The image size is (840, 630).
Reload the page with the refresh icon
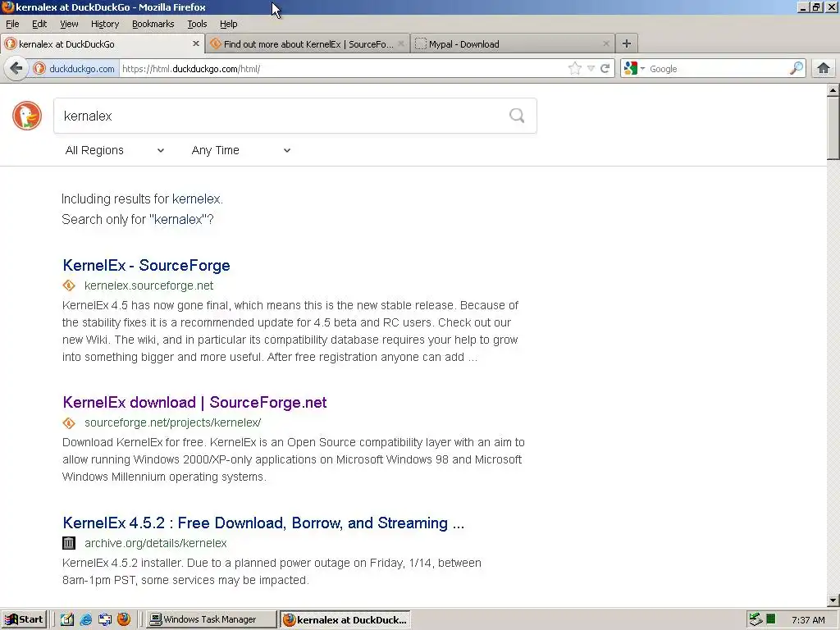click(x=605, y=69)
